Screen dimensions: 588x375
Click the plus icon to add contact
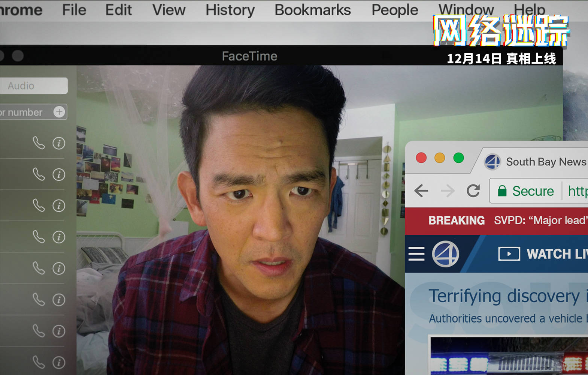[x=59, y=112]
